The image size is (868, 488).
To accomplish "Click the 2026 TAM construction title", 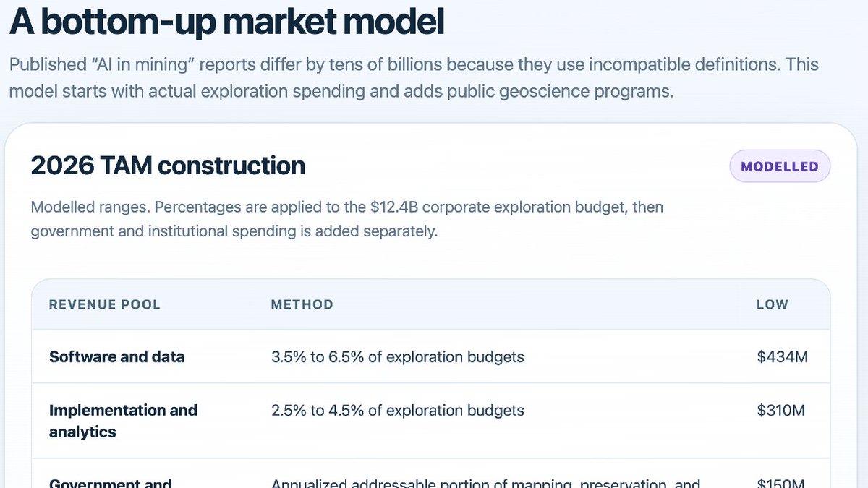I will tap(168, 166).
